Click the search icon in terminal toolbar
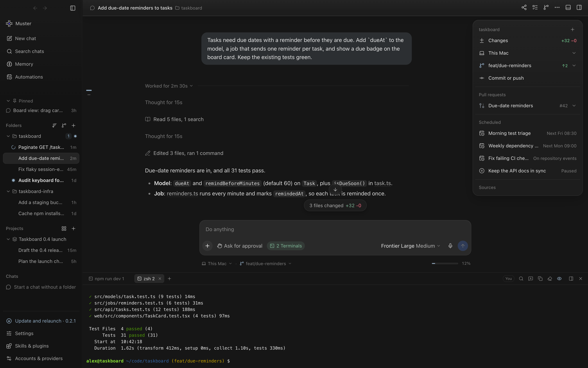This screenshot has width=588, height=368. (x=521, y=279)
